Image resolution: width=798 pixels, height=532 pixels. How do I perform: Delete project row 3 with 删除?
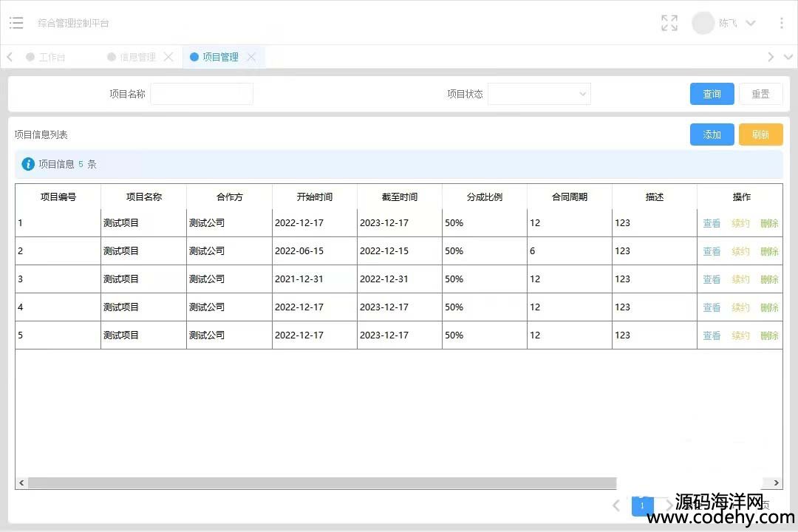coord(769,279)
